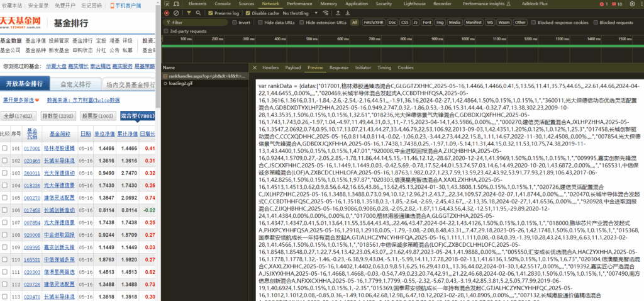Switch to the Sources tab

(x=246, y=4)
